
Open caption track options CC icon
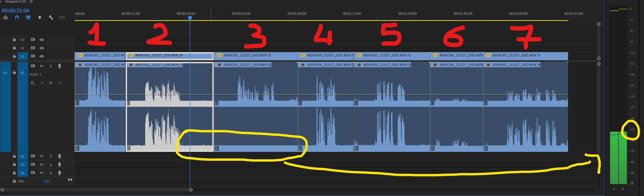point(62,18)
